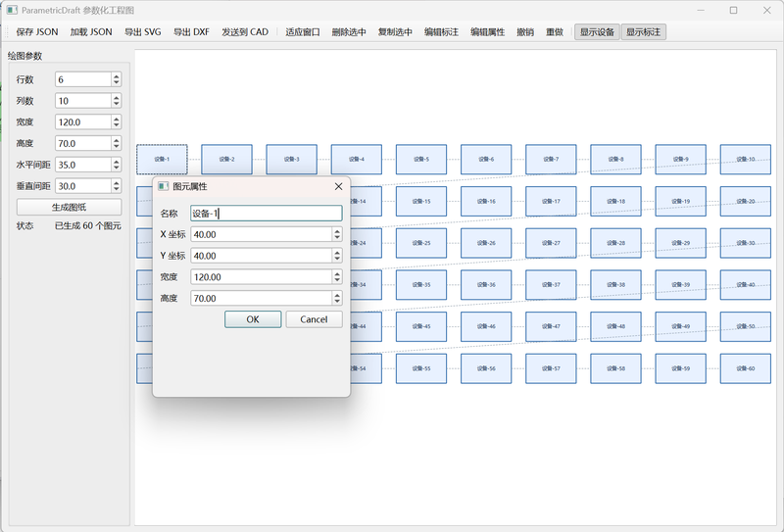Click the Y 坐标 field in dialog
Image resolution: width=784 pixels, height=532 pixels.
click(261, 256)
